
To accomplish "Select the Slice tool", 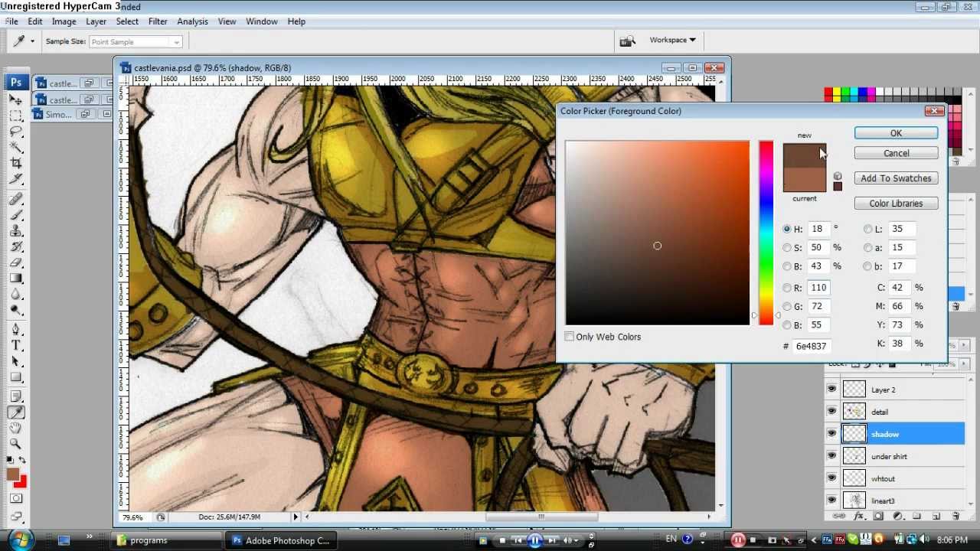I will pos(16,179).
